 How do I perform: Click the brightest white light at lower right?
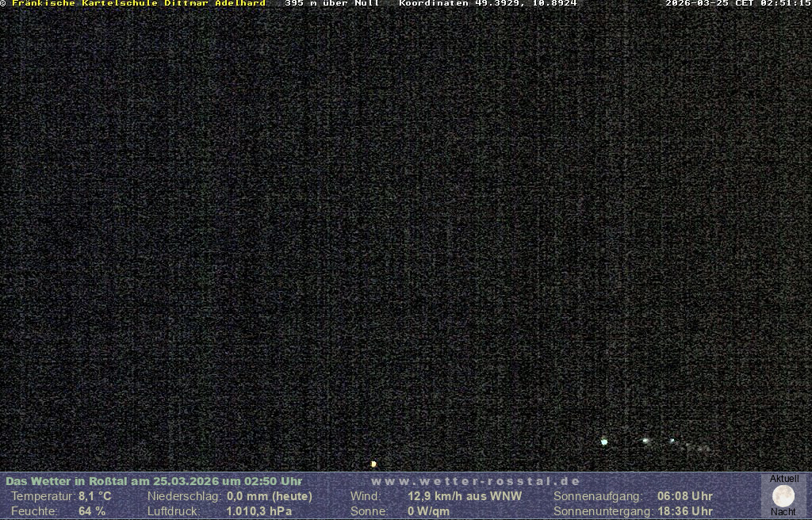click(x=604, y=442)
